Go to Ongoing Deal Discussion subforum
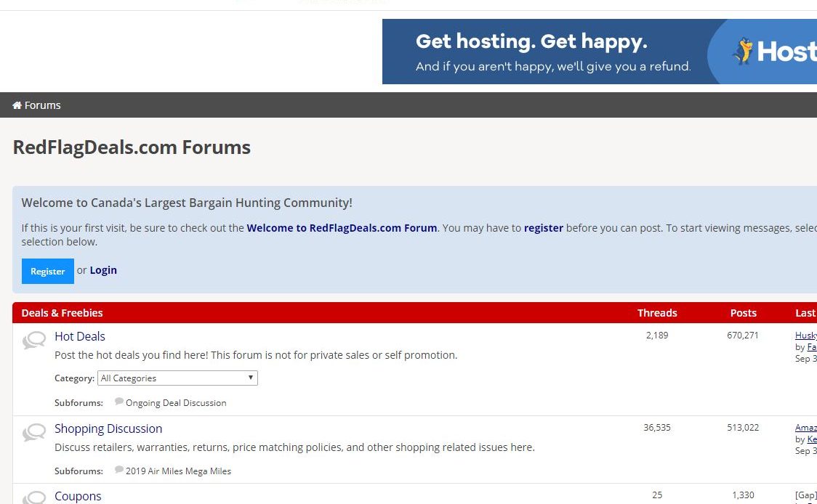 176,403
